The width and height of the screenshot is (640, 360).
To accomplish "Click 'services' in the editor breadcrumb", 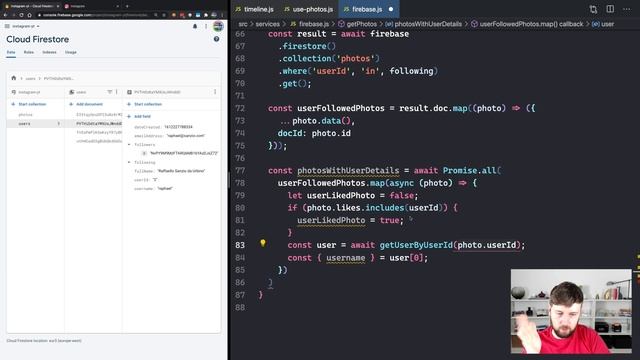I will 268,24.
